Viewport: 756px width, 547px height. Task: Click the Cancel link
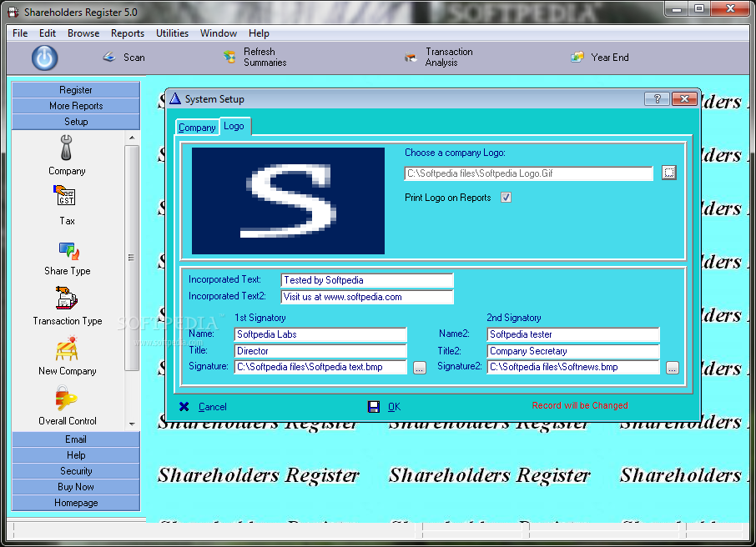(213, 407)
